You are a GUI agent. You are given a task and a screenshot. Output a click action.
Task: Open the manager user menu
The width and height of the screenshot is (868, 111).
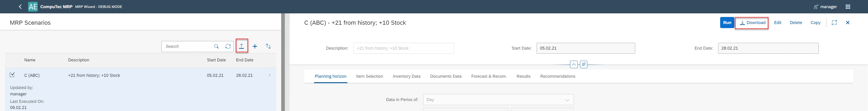825,7
